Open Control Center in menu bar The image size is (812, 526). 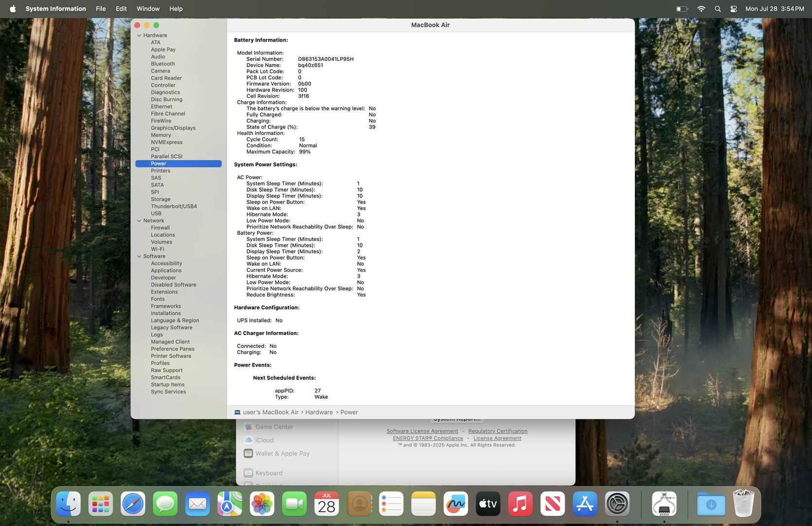click(x=734, y=9)
